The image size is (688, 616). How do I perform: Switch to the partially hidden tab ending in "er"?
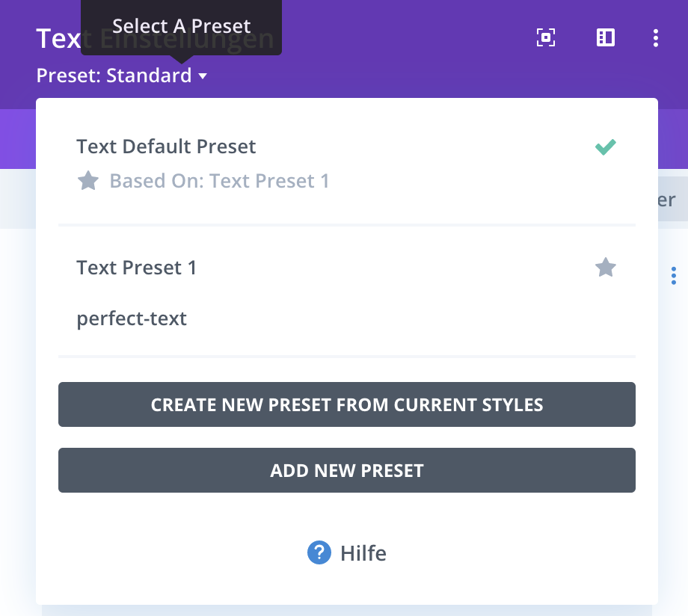666,200
